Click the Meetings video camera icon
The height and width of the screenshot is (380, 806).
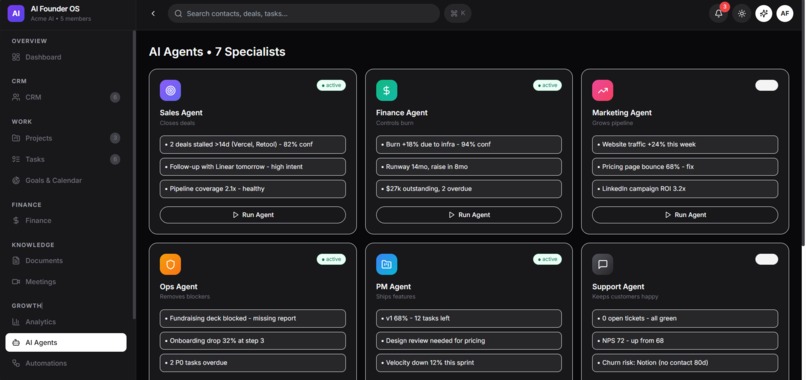(16, 282)
